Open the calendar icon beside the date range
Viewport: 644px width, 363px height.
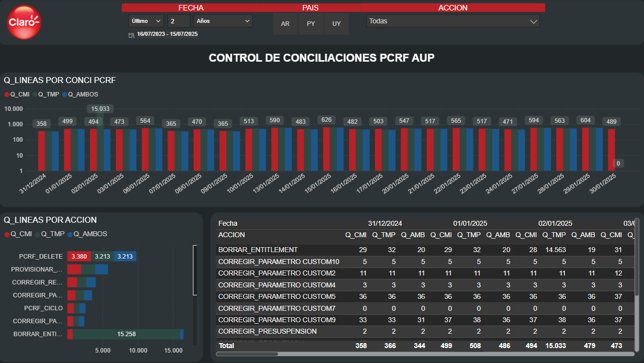pyautogui.click(x=131, y=35)
